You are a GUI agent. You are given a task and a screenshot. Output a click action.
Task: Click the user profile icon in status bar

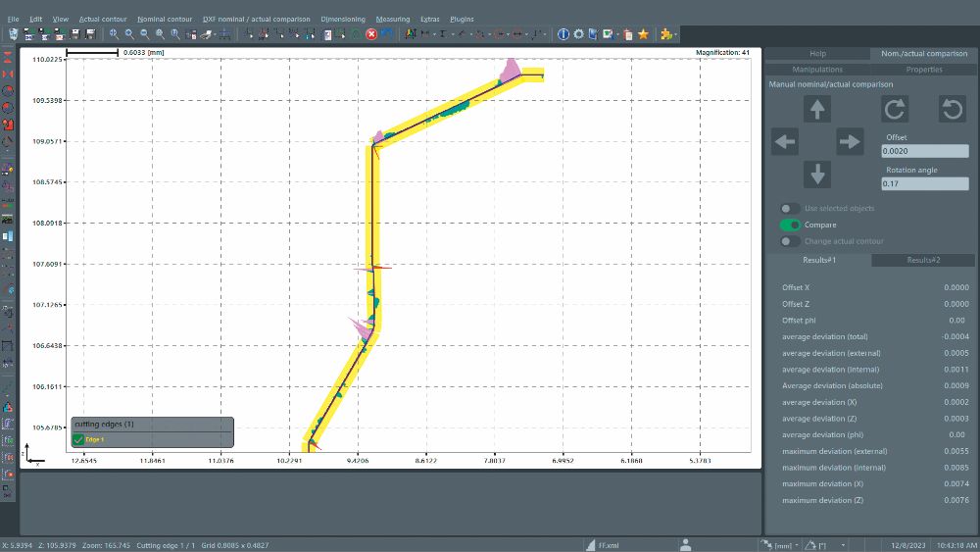686,544
